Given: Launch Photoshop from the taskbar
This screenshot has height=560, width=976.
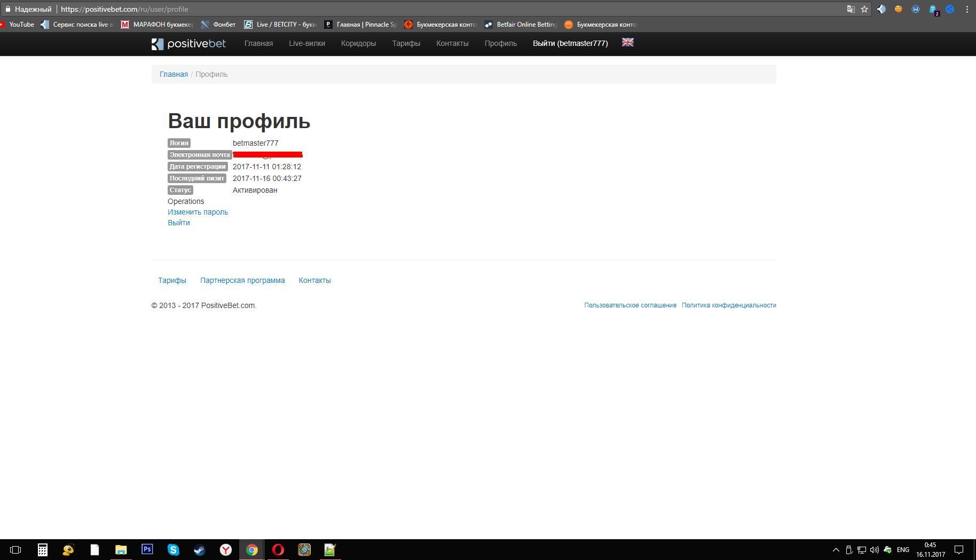Looking at the screenshot, I should point(147,550).
